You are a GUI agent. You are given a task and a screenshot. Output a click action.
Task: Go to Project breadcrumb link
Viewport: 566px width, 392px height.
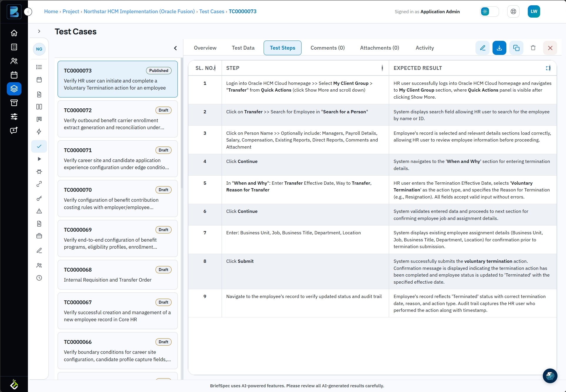pos(71,11)
